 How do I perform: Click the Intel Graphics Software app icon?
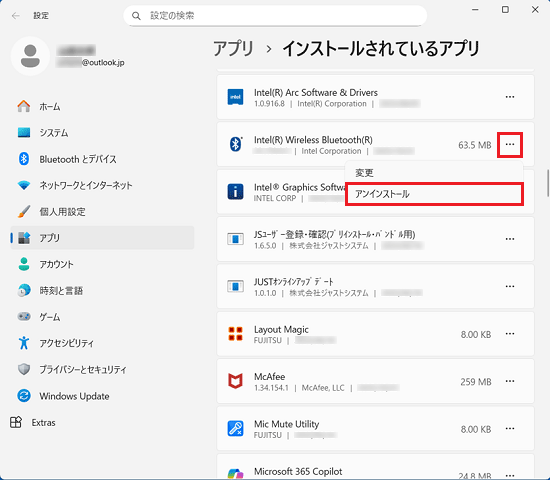point(235,192)
